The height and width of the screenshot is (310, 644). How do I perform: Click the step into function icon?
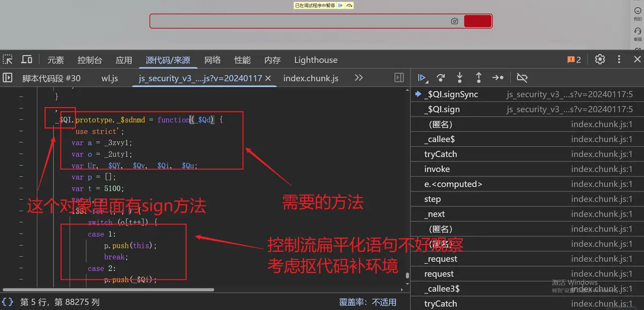click(459, 78)
